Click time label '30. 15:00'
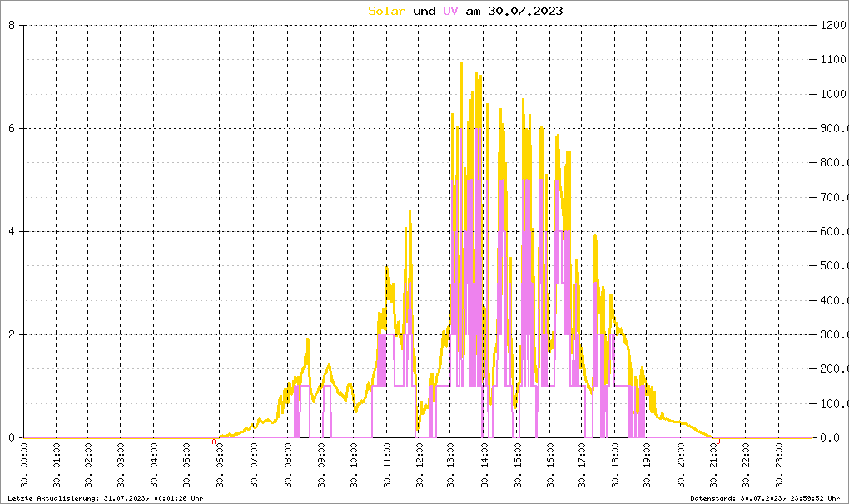The image size is (849, 504). (517, 465)
